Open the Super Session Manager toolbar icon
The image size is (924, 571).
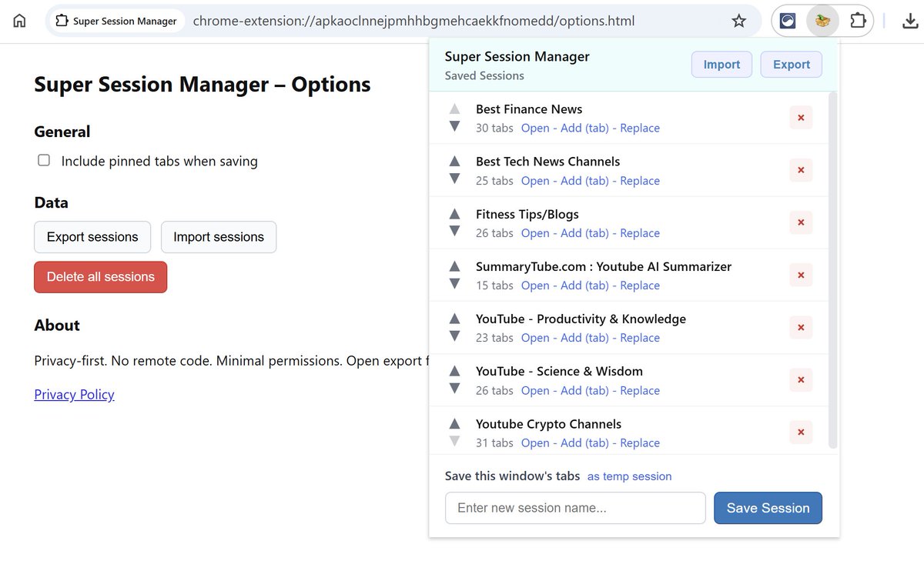click(822, 21)
